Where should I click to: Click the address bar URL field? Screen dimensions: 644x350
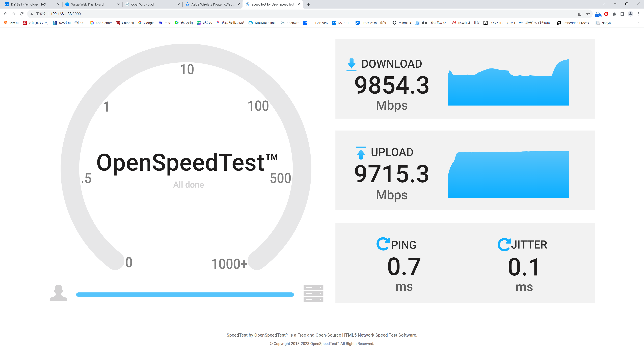tap(310, 14)
